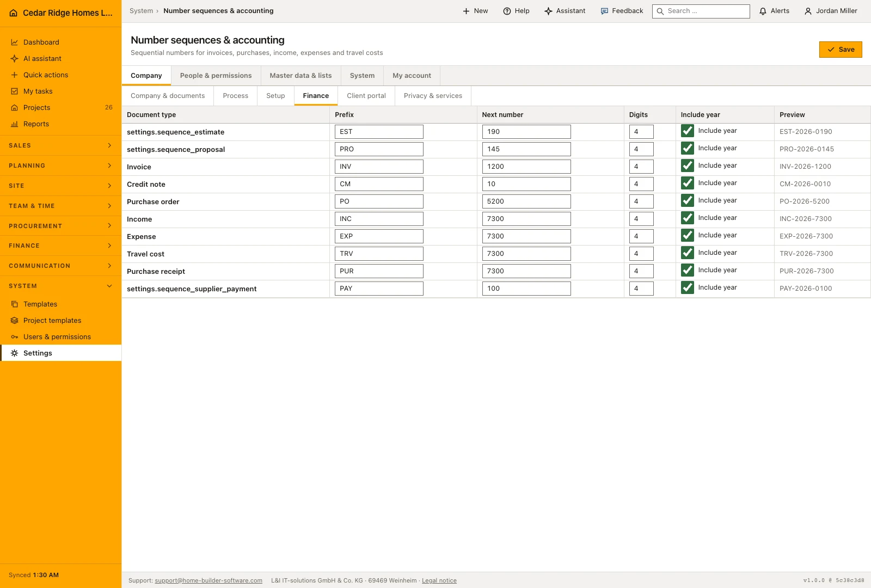Click the Dashboard chart icon
This screenshot has height=588, width=871.
(x=15, y=42)
